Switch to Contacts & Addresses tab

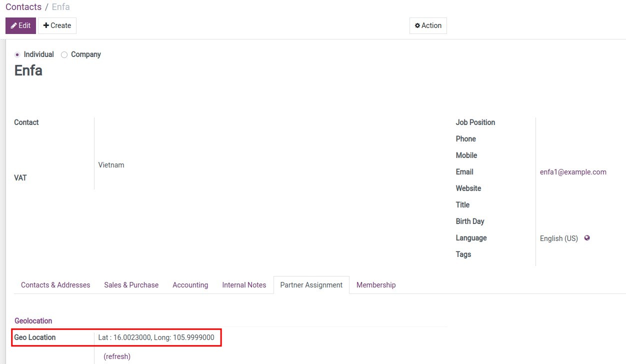click(55, 285)
